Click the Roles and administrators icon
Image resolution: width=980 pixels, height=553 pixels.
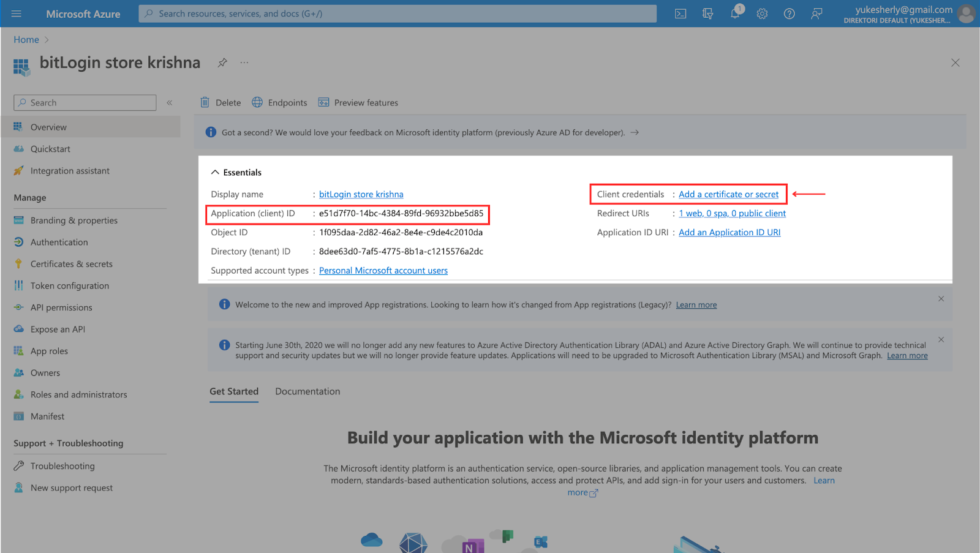click(x=19, y=394)
